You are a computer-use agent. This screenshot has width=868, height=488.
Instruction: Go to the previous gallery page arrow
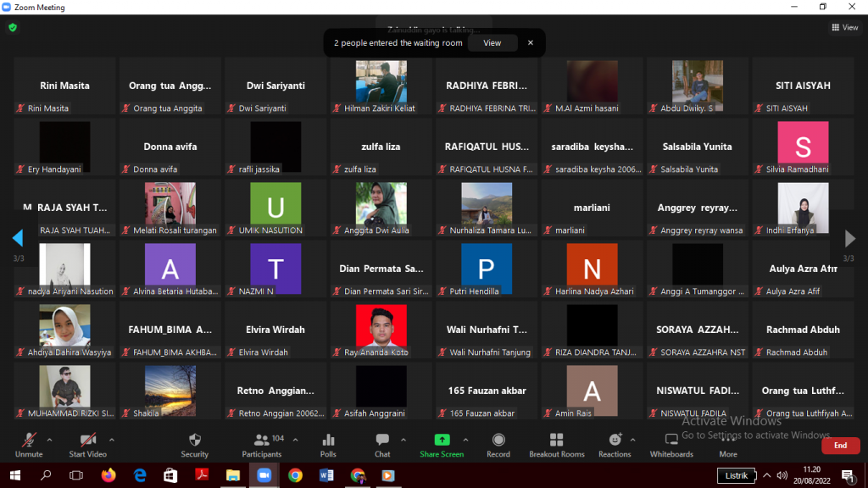click(x=18, y=238)
